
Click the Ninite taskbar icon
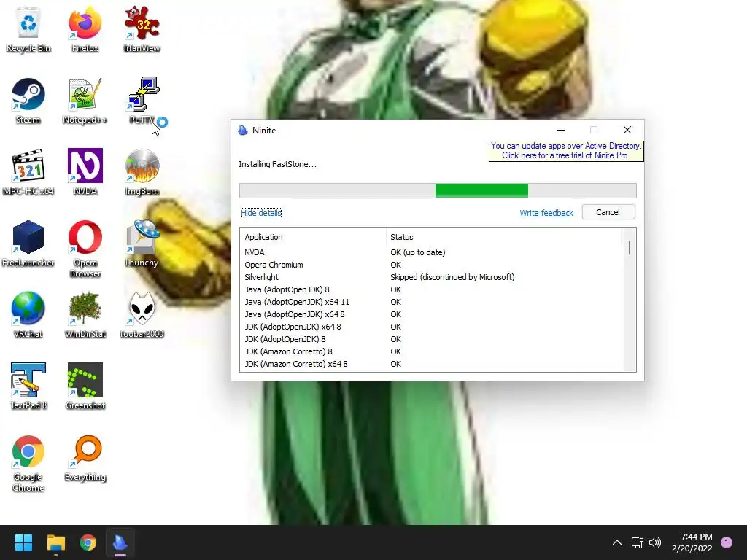pos(120,542)
